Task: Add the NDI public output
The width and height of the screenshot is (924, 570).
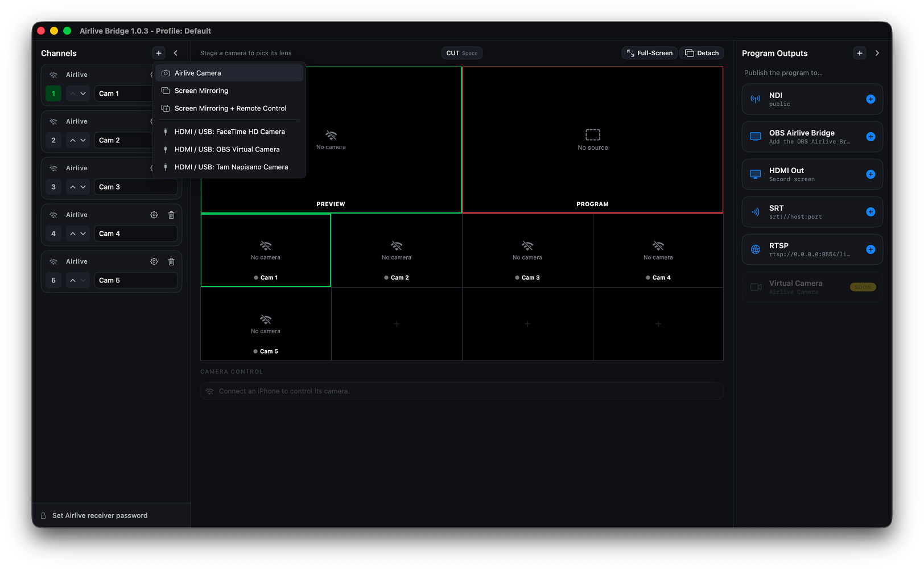Action: 871,99
